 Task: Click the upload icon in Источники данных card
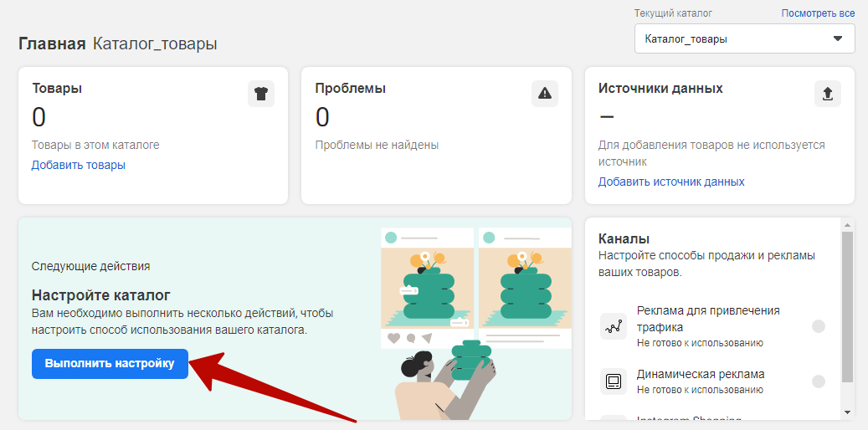pos(827,94)
